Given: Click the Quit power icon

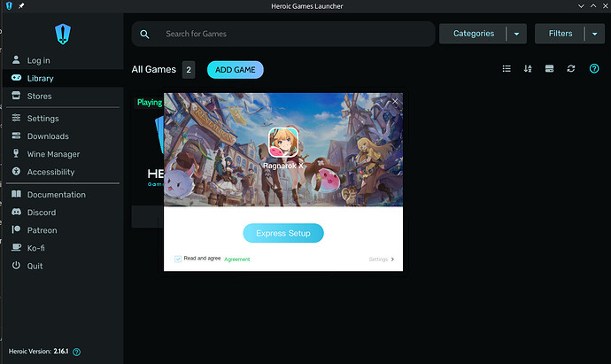Looking at the screenshot, I should click(16, 265).
